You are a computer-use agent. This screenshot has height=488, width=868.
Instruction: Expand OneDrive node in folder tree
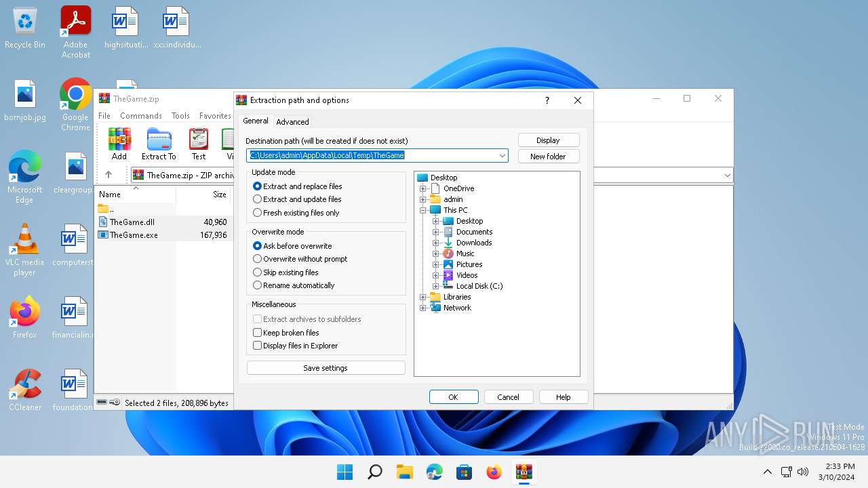click(423, 188)
